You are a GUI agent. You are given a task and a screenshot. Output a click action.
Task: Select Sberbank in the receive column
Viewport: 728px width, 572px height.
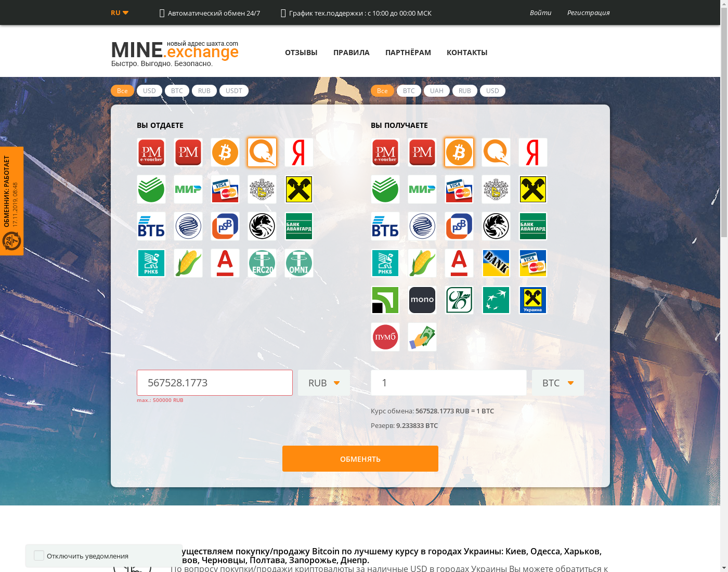385,189
